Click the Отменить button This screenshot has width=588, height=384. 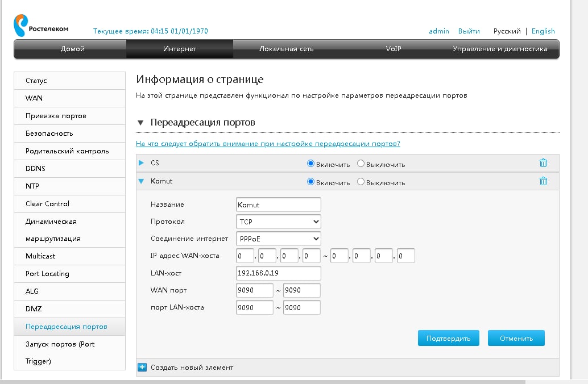coord(516,338)
